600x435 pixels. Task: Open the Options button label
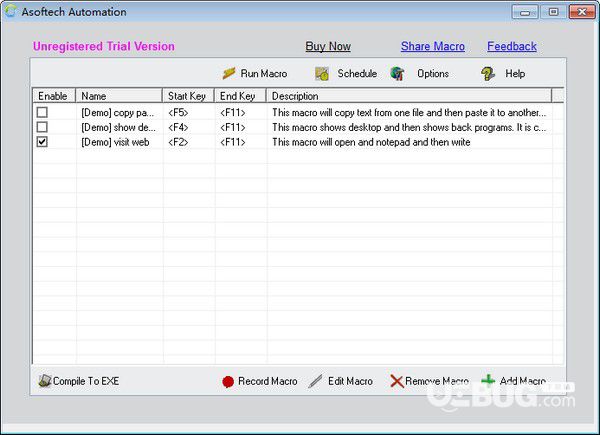tap(433, 73)
